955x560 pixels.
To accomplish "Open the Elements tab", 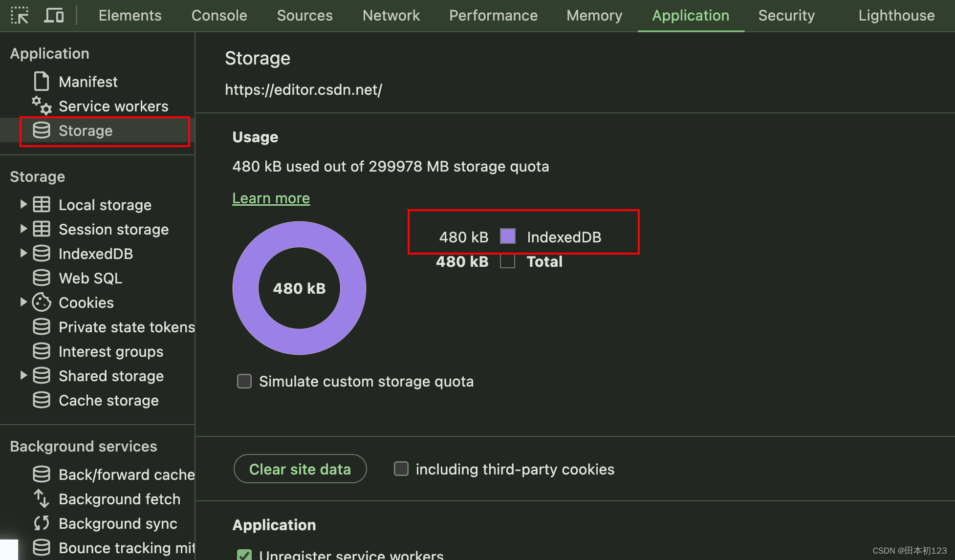I will 130,16.
